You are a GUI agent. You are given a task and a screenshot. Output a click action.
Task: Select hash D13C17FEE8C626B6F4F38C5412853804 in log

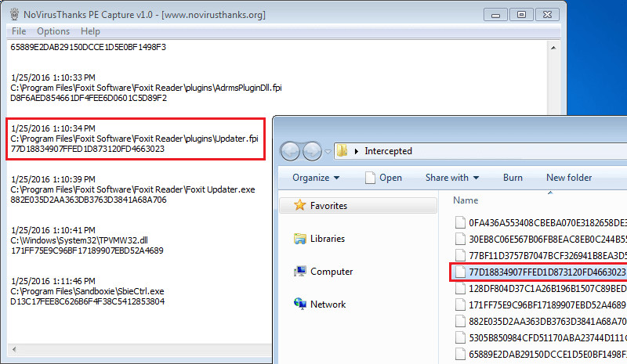88,301
